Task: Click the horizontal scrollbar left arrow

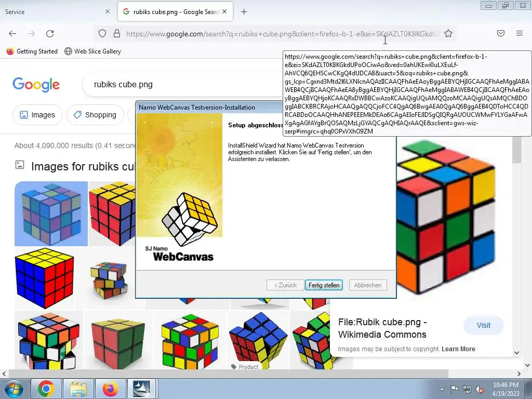Action: (4, 374)
